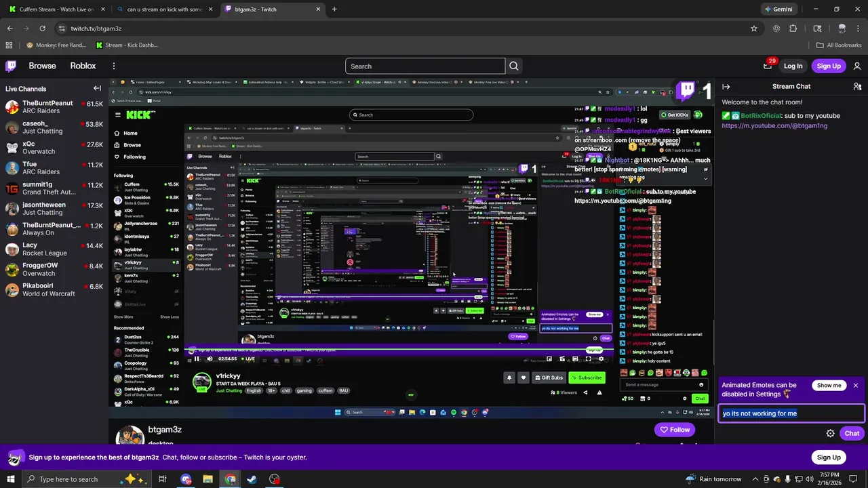Screen dimensions: 868x488
Task: Open Gemini in Chrome
Action: coord(777,9)
